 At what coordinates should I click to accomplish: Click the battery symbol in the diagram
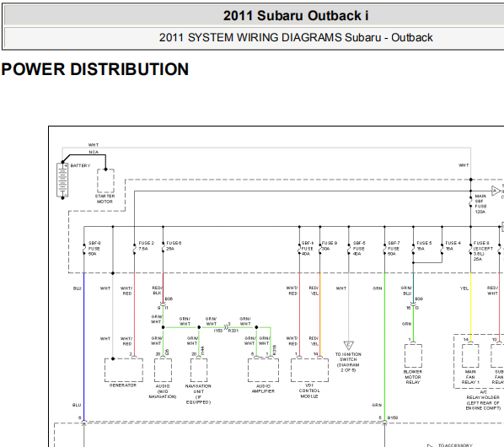pos(62,180)
